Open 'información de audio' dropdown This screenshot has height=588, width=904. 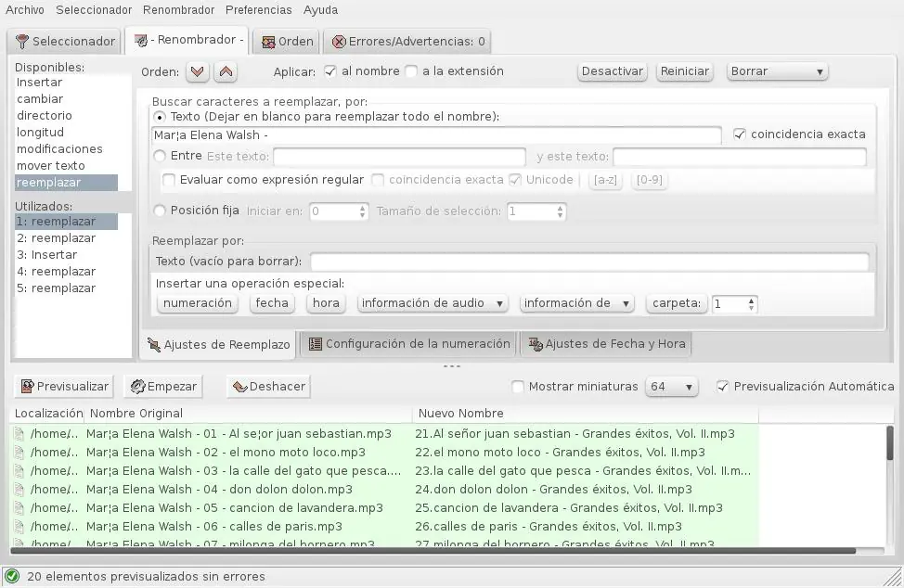(433, 303)
